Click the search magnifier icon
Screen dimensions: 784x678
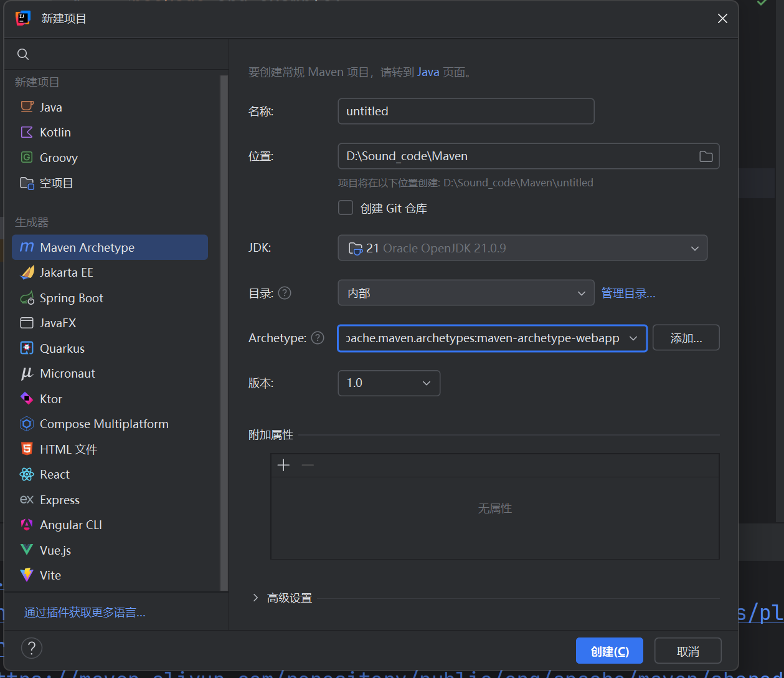pos(23,54)
